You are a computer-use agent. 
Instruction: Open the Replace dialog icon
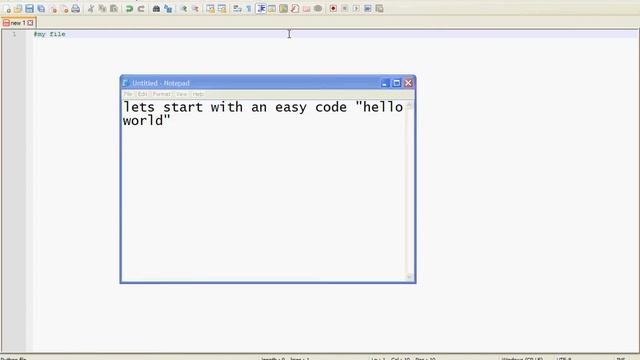tap(168, 9)
